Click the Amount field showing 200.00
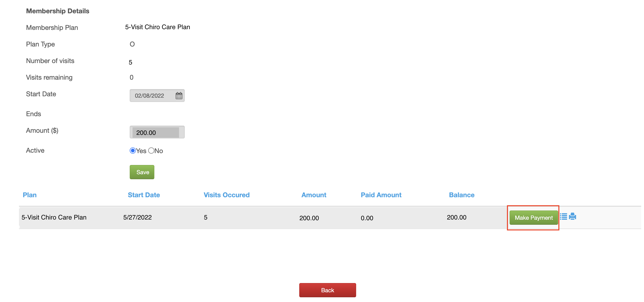 pyautogui.click(x=157, y=132)
